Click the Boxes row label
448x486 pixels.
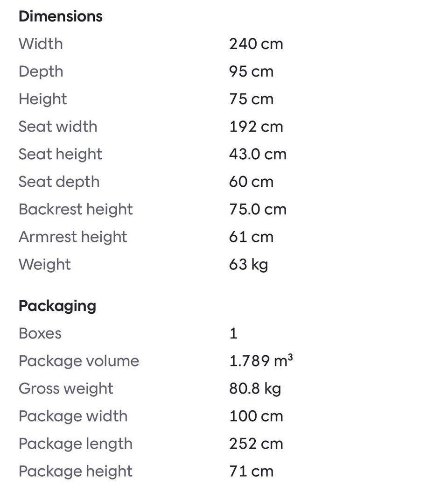point(40,333)
